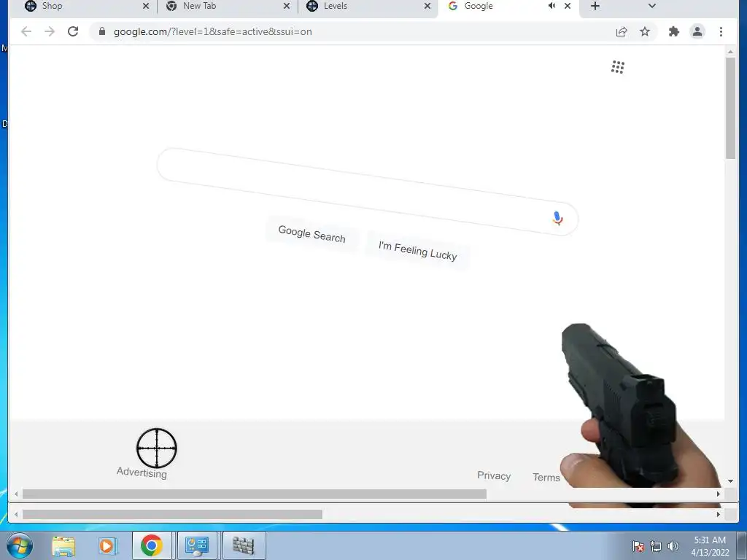This screenshot has width=747, height=560.
Task: Go back using the browser back arrow
Action: 26,32
